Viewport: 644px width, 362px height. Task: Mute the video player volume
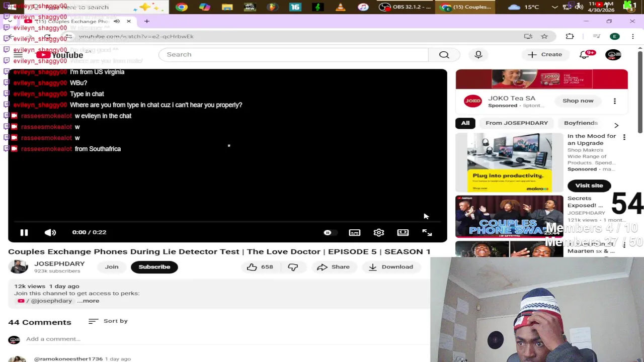(50, 232)
